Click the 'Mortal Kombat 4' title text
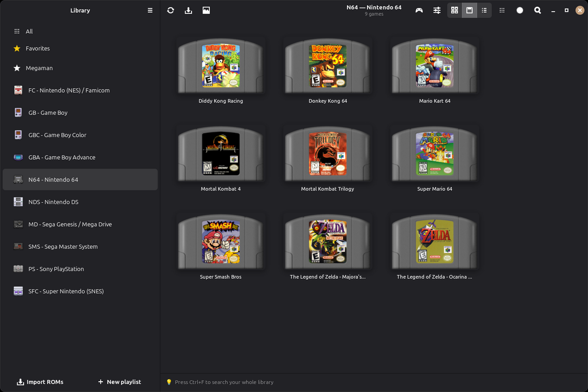Screen dimensions: 588x392 coord(220,189)
